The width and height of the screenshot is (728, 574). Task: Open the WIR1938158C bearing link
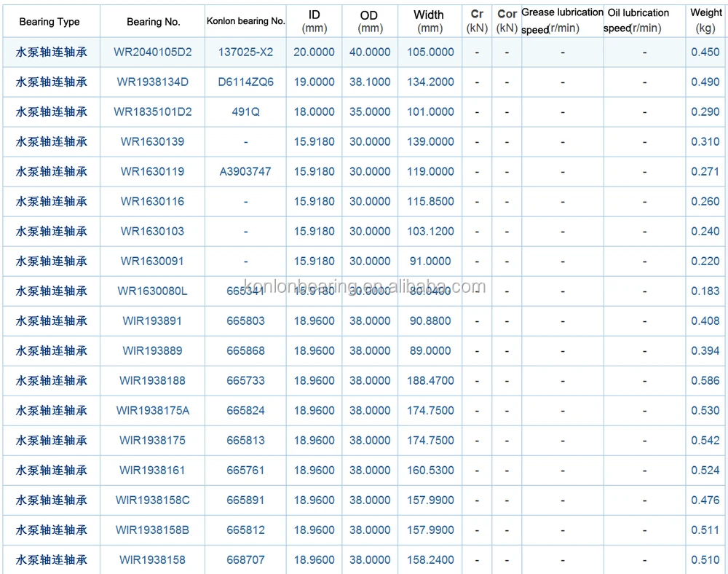[x=153, y=500]
